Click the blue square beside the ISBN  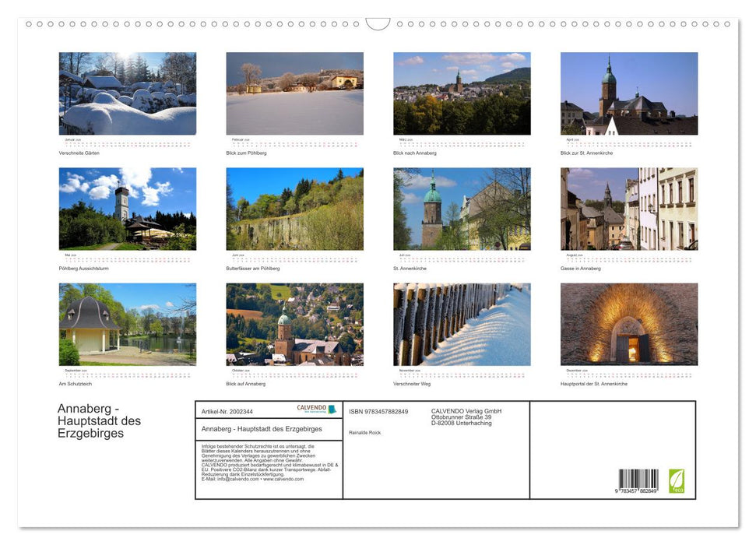pyautogui.click(x=332, y=408)
